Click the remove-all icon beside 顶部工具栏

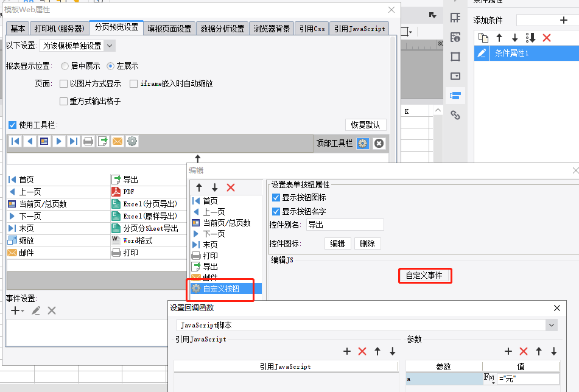coord(379,144)
